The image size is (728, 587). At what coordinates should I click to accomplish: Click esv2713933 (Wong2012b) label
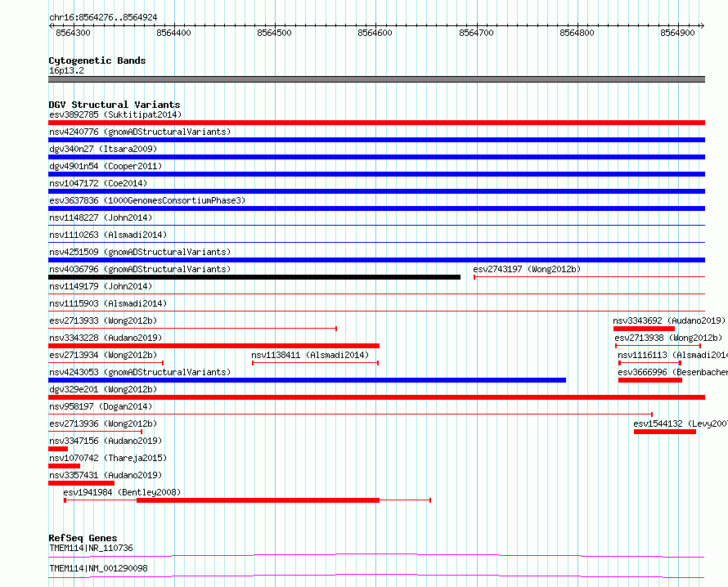point(103,320)
